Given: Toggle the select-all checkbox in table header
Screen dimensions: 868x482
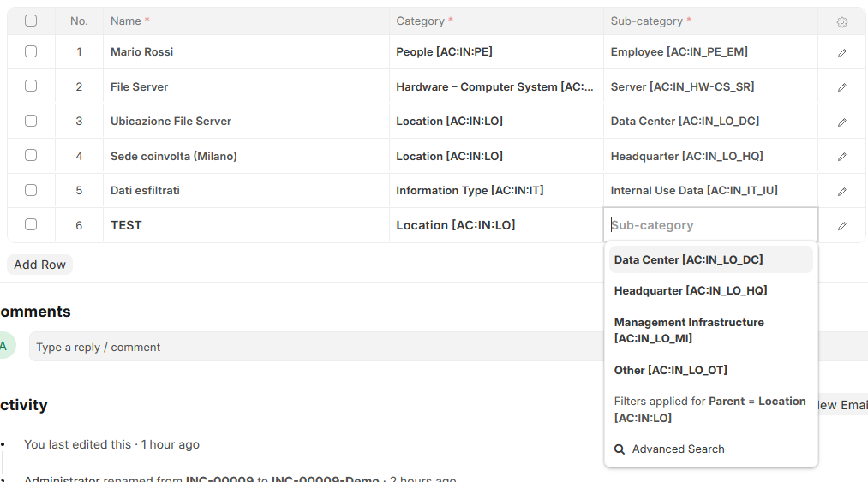Looking at the screenshot, I should (x=31, y=21).
